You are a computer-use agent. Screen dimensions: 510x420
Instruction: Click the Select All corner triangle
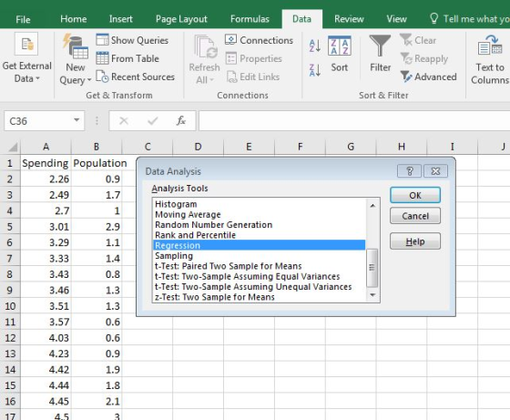click(x=13, y=148)
